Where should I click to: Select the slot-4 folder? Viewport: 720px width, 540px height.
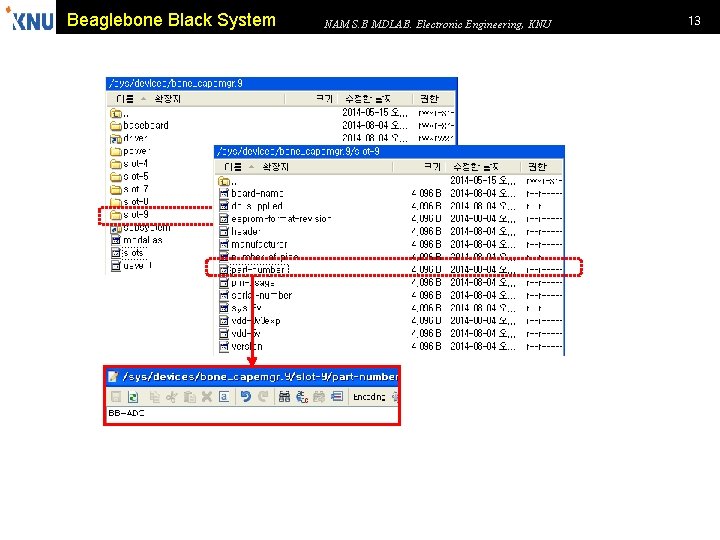click(x=129, y=163)
